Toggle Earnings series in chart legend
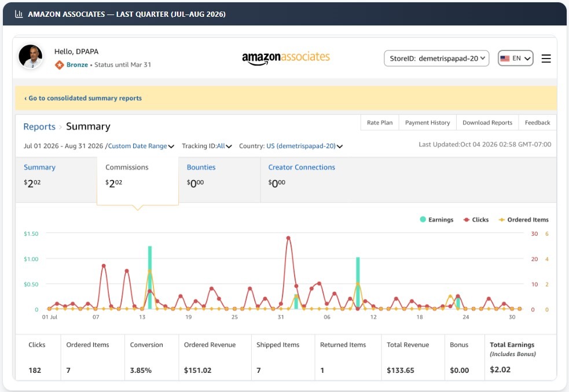The image size is (569, 392). click(x=436, y=219)
